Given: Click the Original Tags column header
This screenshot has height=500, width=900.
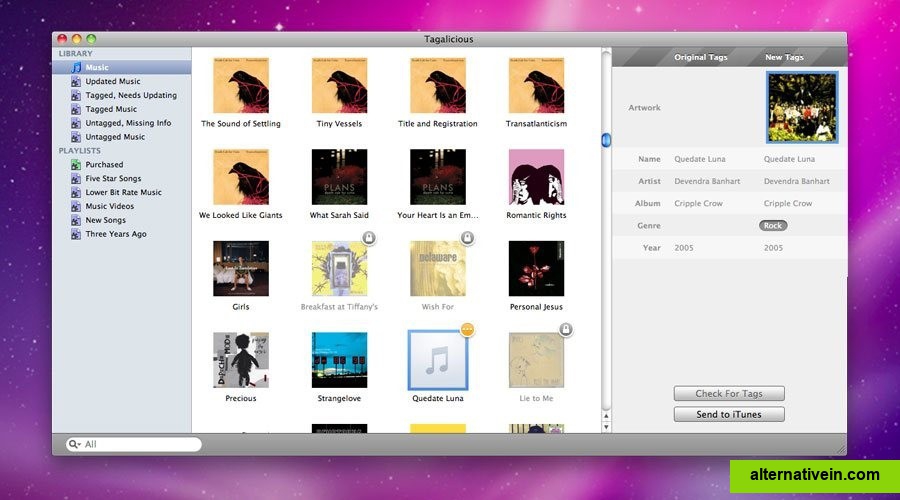Looking at the screenshot, I should (700, 57).
